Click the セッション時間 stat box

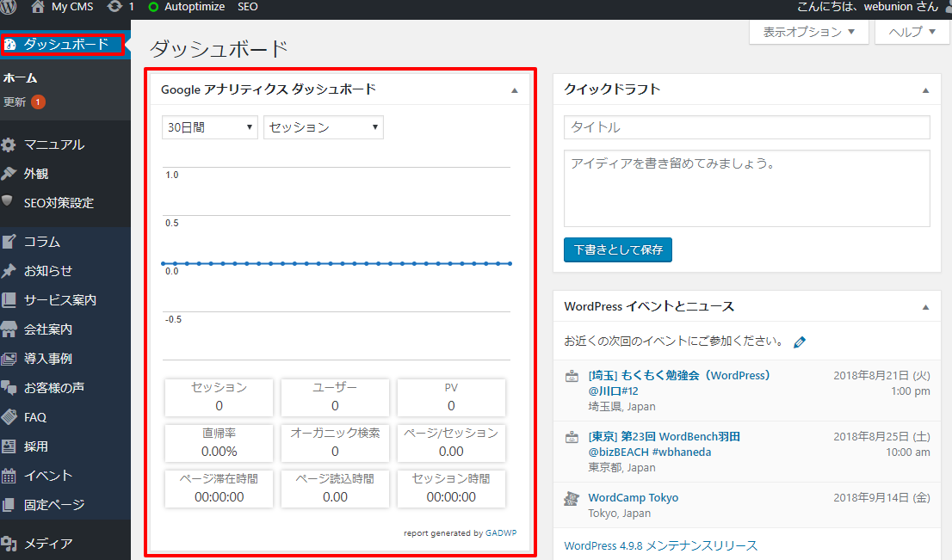pyautogui.click(x=451, y=489)
